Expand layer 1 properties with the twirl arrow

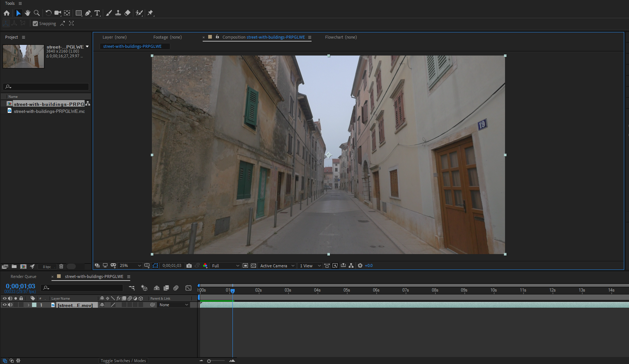(x=28, y=305)
